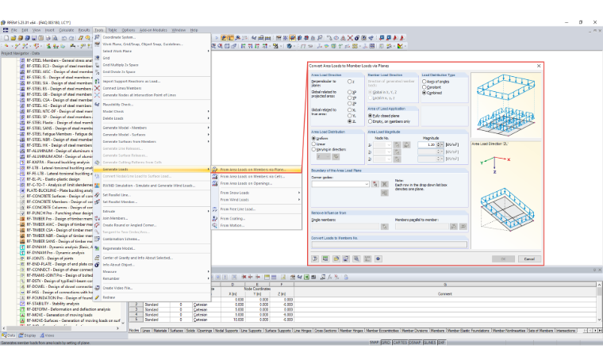603x364 pixels.
Task: Click the Plausibility Check icon
Action: (98, 104)
